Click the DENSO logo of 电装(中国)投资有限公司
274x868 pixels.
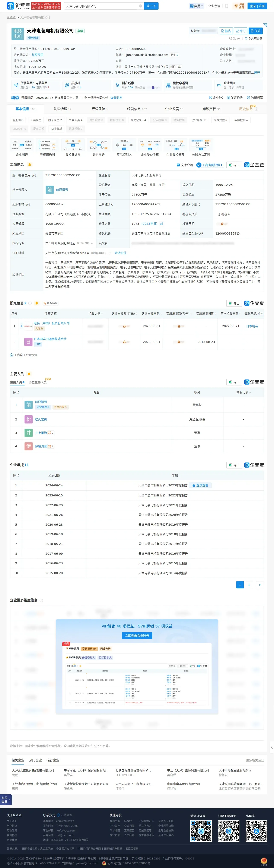point(28,326)
